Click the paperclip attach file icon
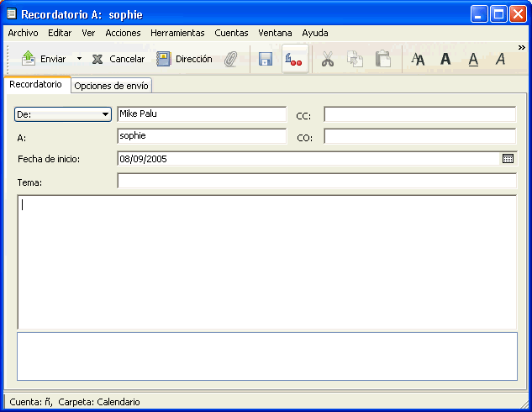The height and width of the screenshot is (412, 532). [x=231, y=59]
